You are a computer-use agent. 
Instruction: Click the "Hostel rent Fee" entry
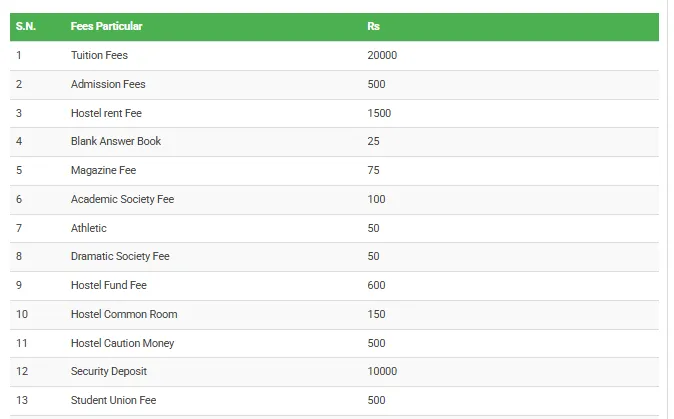[x=106, y=113]
